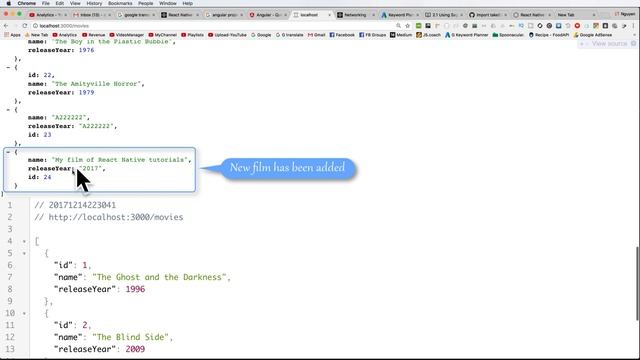Open the Window menu
640x360 pixels.
(x=168, y=3)
